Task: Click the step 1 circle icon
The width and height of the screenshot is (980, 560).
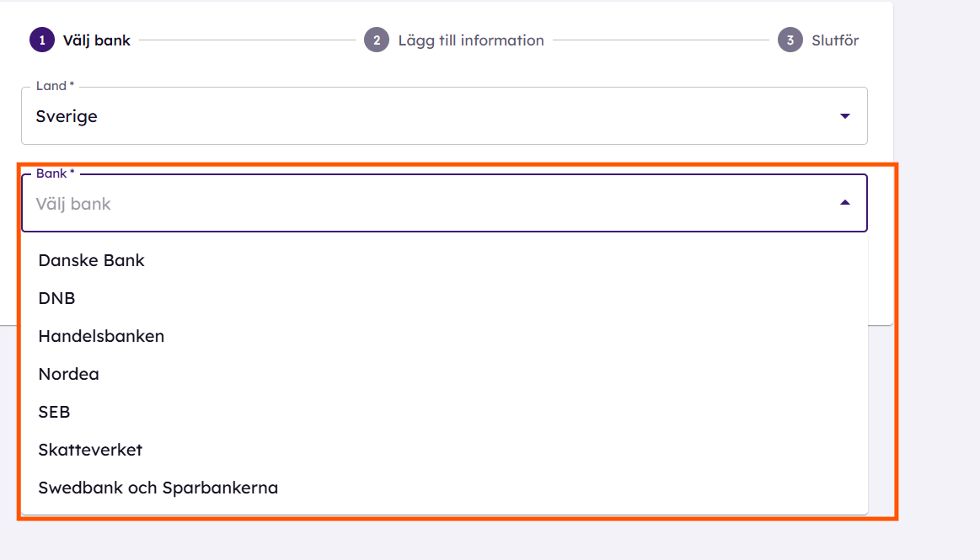Action: (x=42, y=40)
